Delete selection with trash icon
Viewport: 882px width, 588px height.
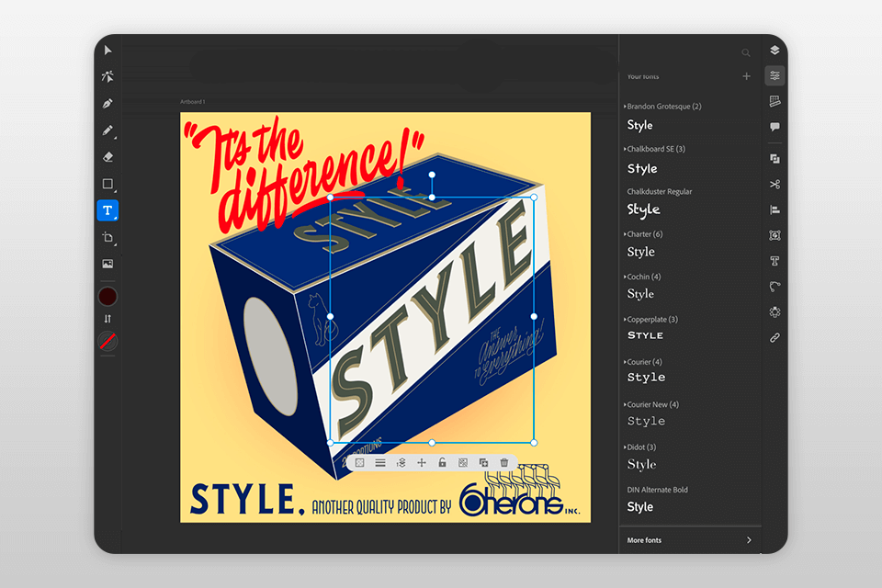pyautogui.click(x=504, y=462)
